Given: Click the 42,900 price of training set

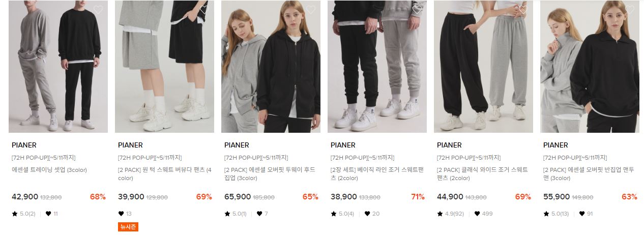Looking at the screenshot, I should click(25, 197).
